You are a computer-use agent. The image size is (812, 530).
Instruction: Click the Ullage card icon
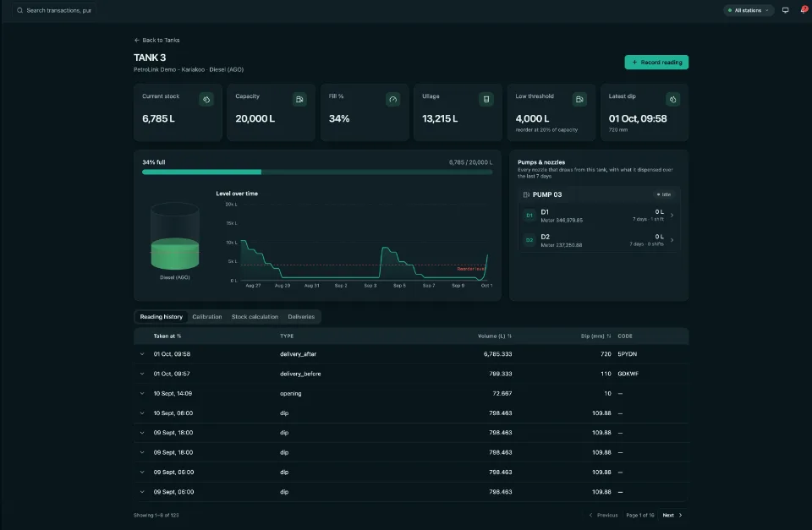tap(486, 100)
